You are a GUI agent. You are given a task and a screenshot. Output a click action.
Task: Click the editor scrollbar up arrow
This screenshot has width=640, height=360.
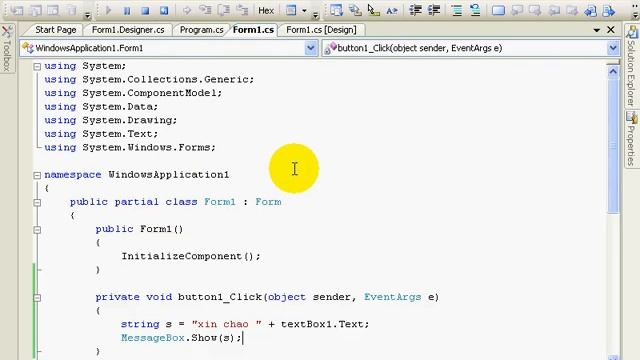point(613,72)
